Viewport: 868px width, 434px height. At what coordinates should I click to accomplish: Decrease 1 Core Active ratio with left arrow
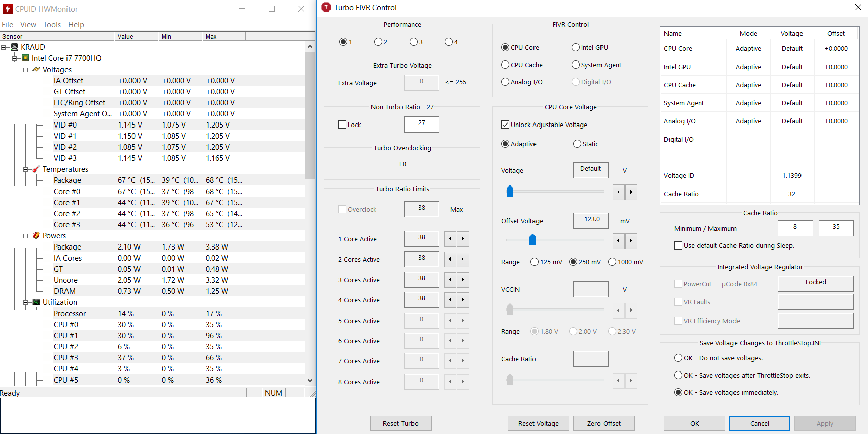pyautogui.click(x=450, y=239)
